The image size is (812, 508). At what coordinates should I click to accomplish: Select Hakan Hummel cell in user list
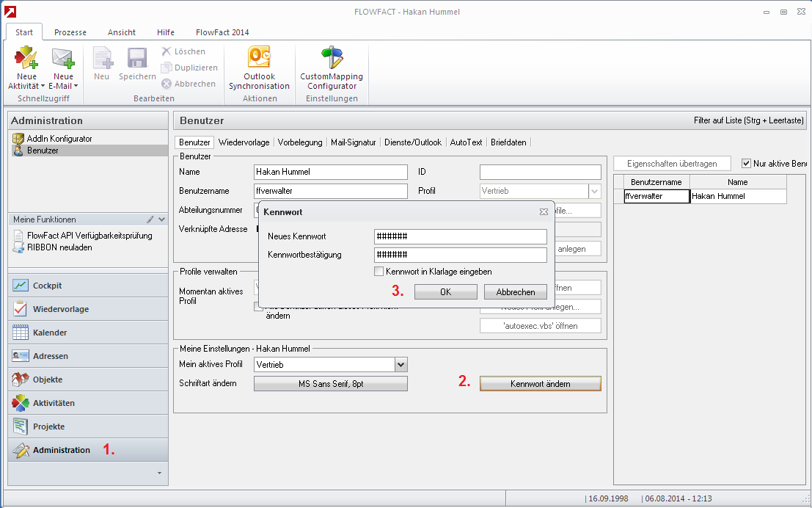(x=738, y=196)
